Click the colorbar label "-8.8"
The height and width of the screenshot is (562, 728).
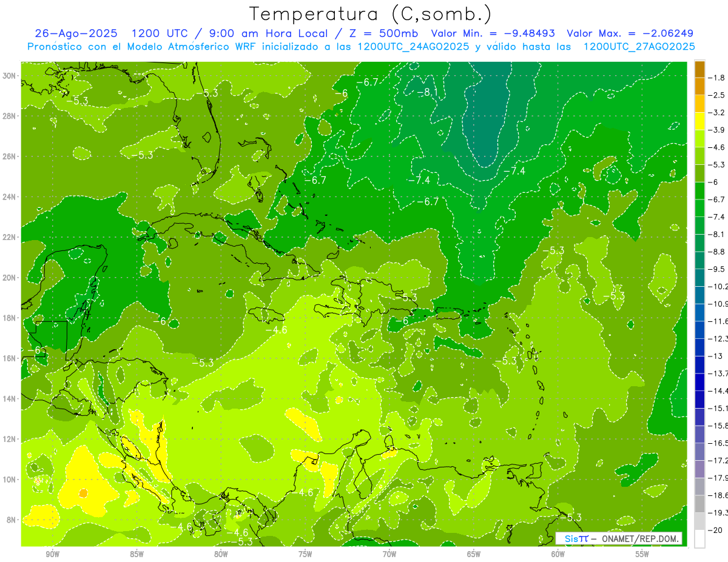(x=716, y=252)
